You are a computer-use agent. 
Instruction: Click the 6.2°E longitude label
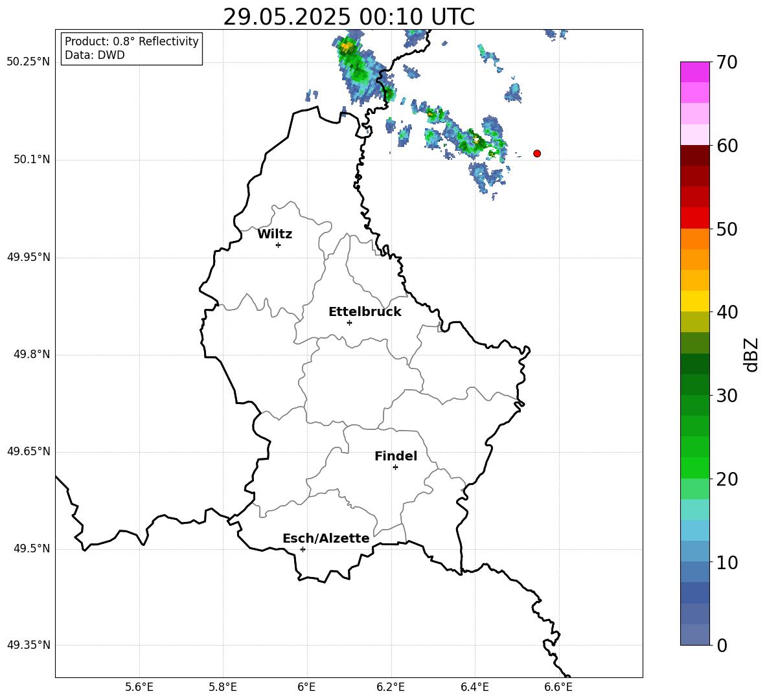(x=391, y=687)
